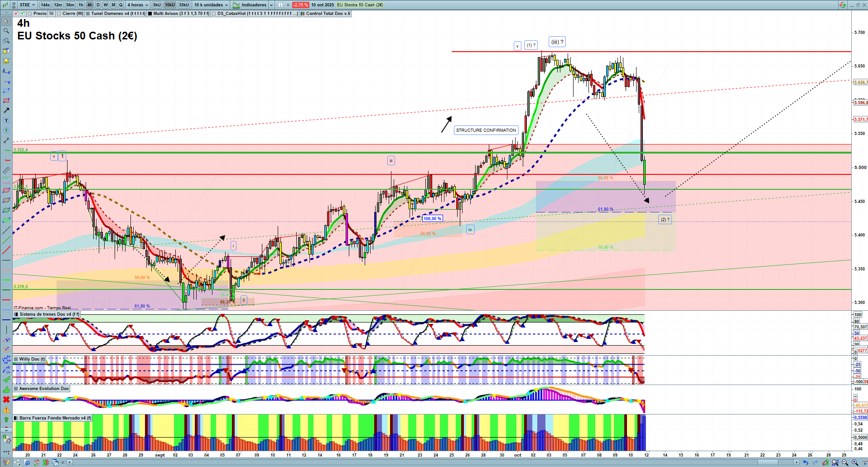Toggle the Sistema de trenes Doc v4 panel box

pos(16,314)
